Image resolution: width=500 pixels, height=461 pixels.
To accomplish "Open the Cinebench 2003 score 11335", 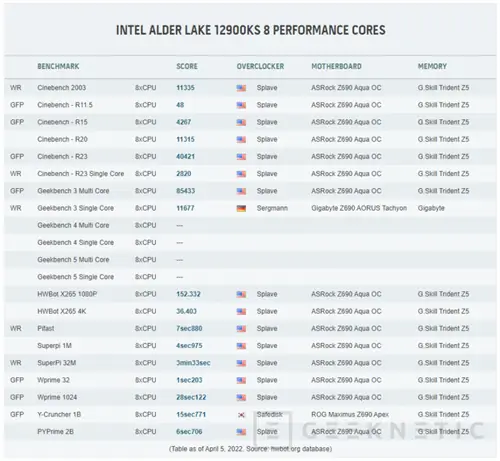I will pyautogui.click(x=185, y=88).
